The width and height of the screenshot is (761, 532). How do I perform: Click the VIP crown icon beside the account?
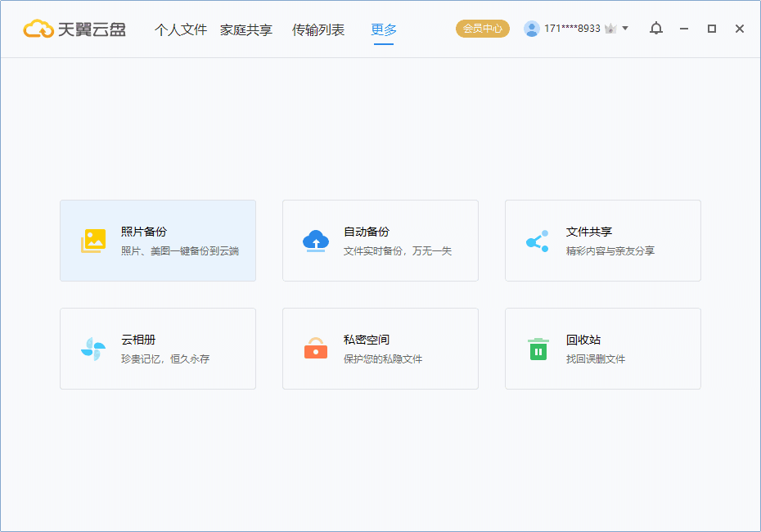(x=610, y=28)
